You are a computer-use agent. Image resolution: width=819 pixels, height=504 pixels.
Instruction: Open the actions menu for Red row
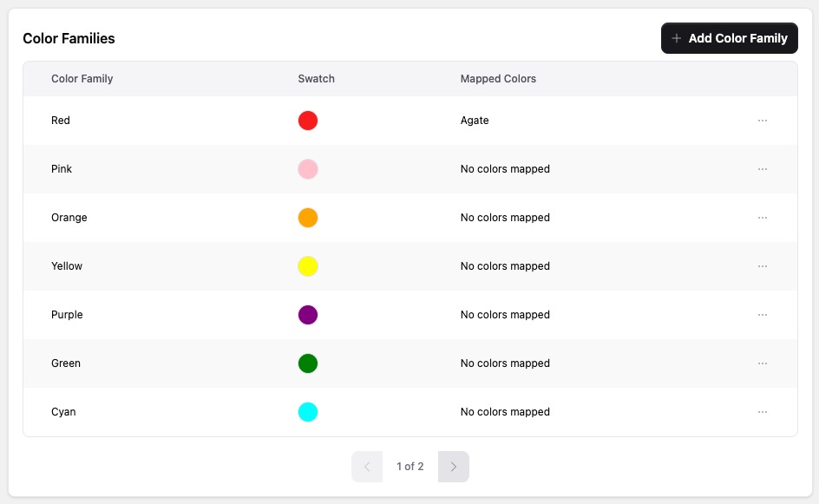[763, 121]
